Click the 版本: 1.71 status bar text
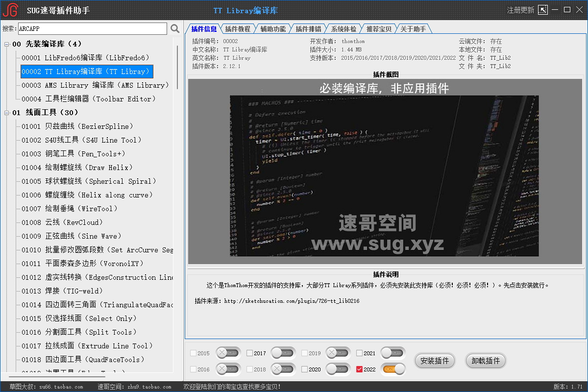Screen dimensions: 588x392 pos(568,387)
